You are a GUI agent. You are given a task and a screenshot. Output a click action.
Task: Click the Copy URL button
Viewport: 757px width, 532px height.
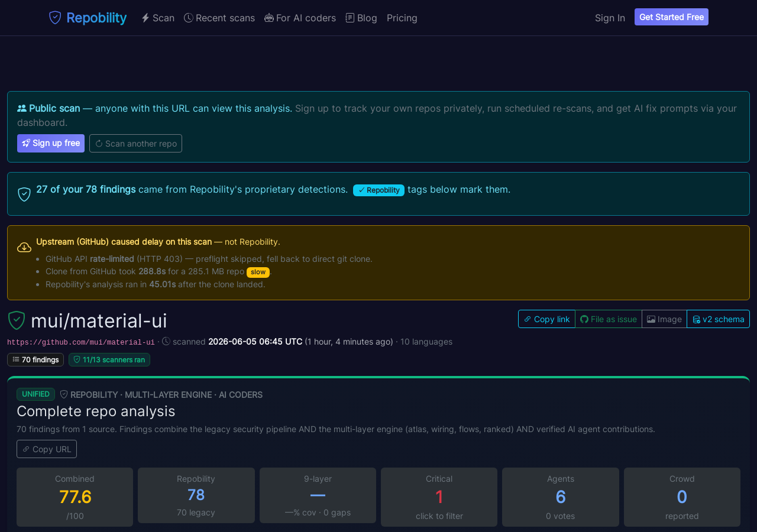tap(47, 449)
